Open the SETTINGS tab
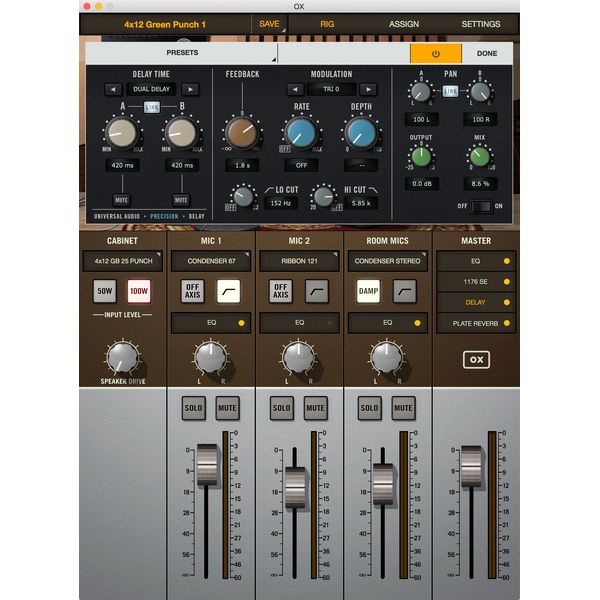Screen dimensions: 600x600 [x=481, y=24]
